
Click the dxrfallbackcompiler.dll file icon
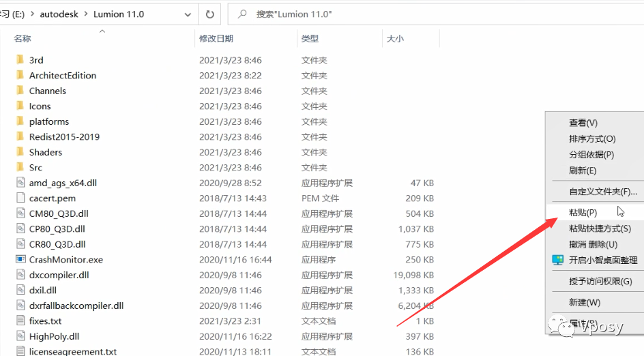click(20, 306)
